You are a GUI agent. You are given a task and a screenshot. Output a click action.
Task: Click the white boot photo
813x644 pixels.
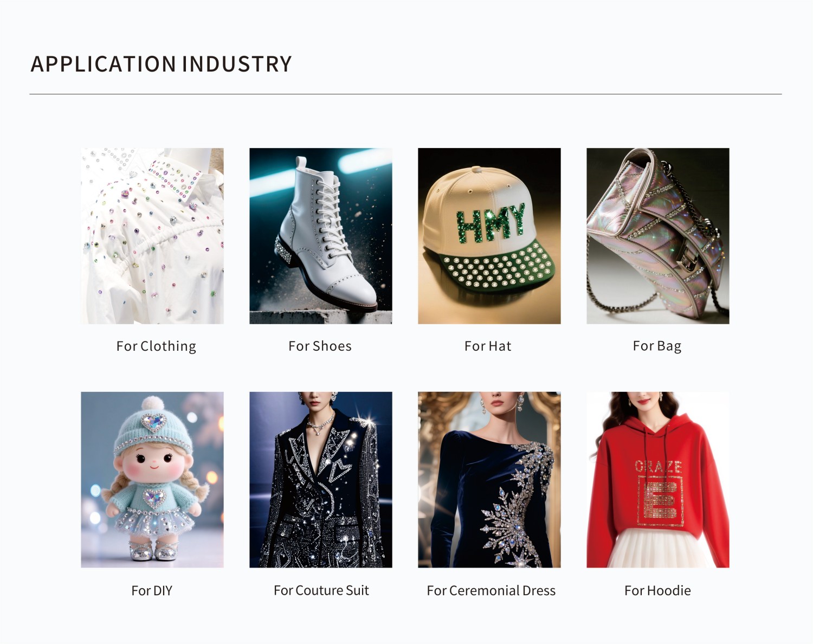pyautogui.click(x=321, y=236)
